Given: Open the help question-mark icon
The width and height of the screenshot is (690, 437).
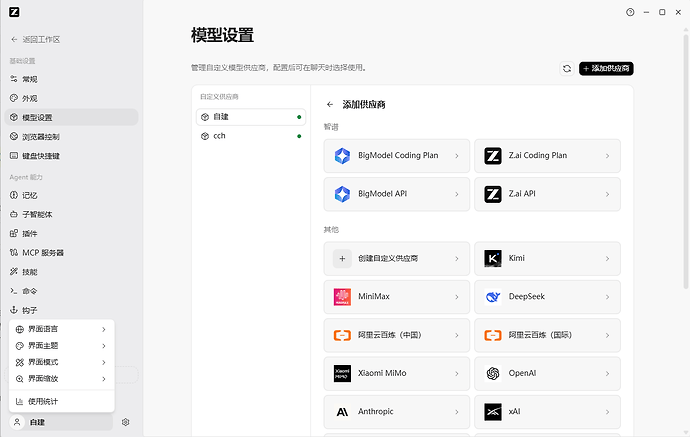Looking at the screenshot, I should [x=630, y=12].
